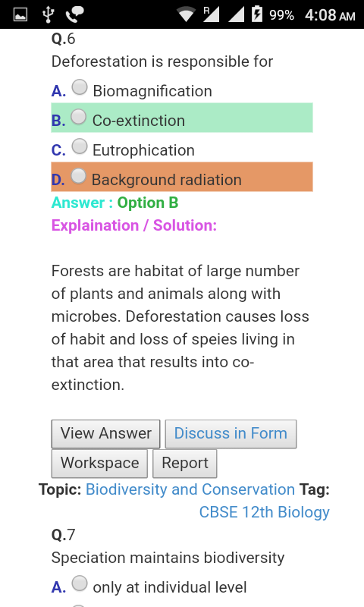364x607 pixels.
Task: Select radio button for Biomagnification
Action: click(80, 87)
